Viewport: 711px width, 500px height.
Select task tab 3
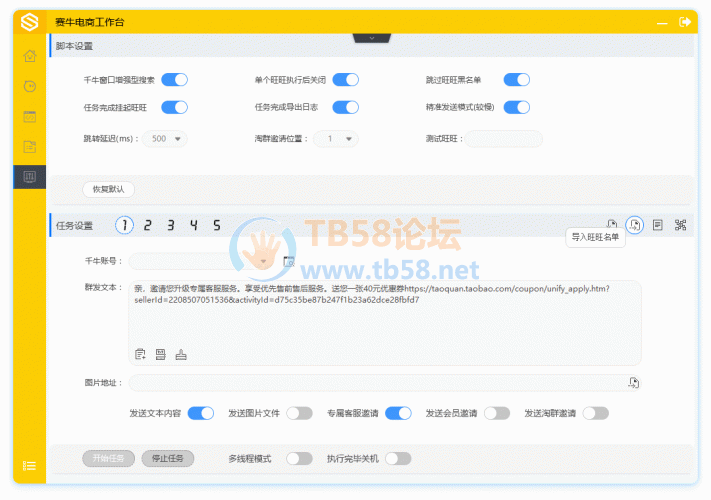pos(170,225)
